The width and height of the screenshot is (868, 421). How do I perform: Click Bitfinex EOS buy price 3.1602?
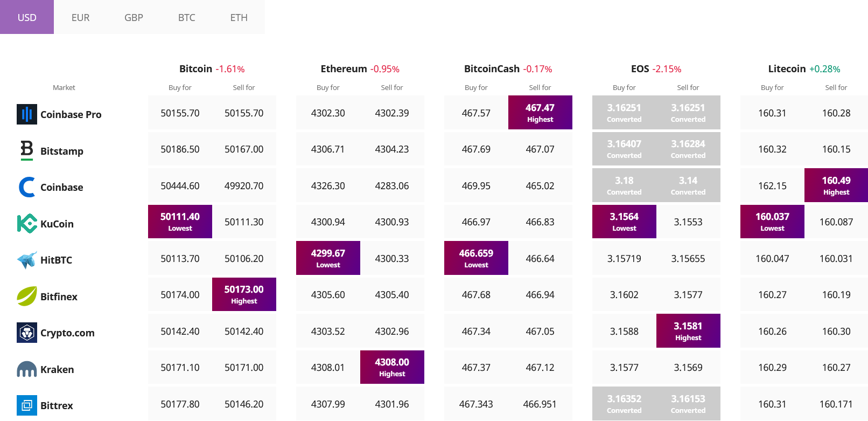point(624,295)
